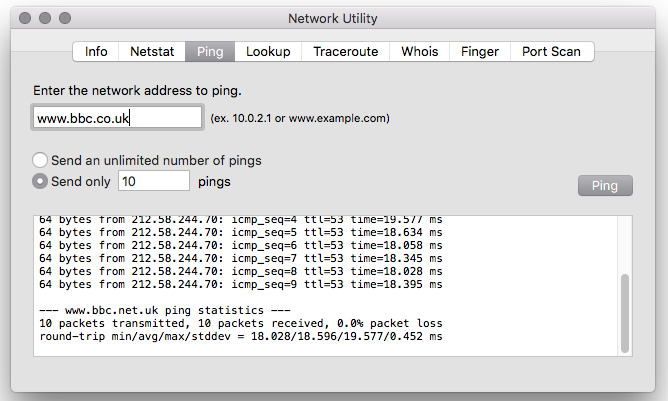Switch to the Whois tab

(420, 51)
